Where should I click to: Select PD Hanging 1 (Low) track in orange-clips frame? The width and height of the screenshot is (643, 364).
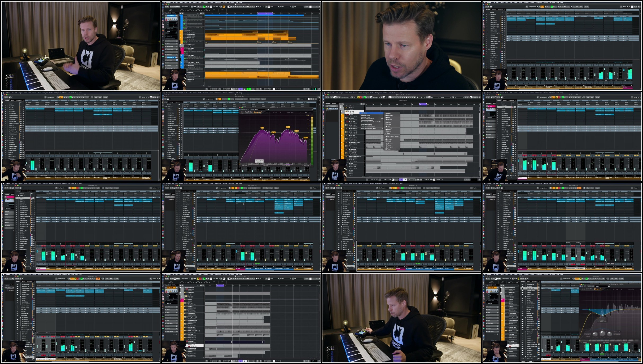click(194, 62)
